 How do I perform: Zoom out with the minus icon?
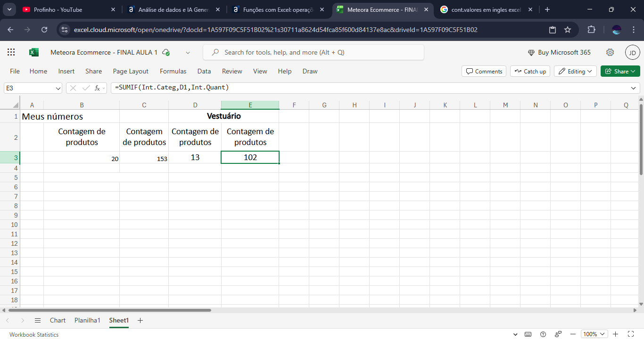tap(573, 334)
